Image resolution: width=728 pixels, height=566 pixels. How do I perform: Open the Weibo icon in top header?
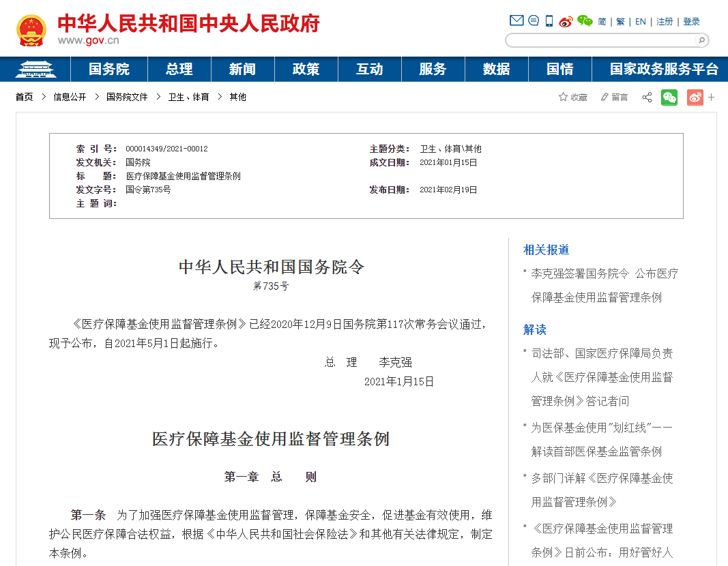[x=566, y=22]
